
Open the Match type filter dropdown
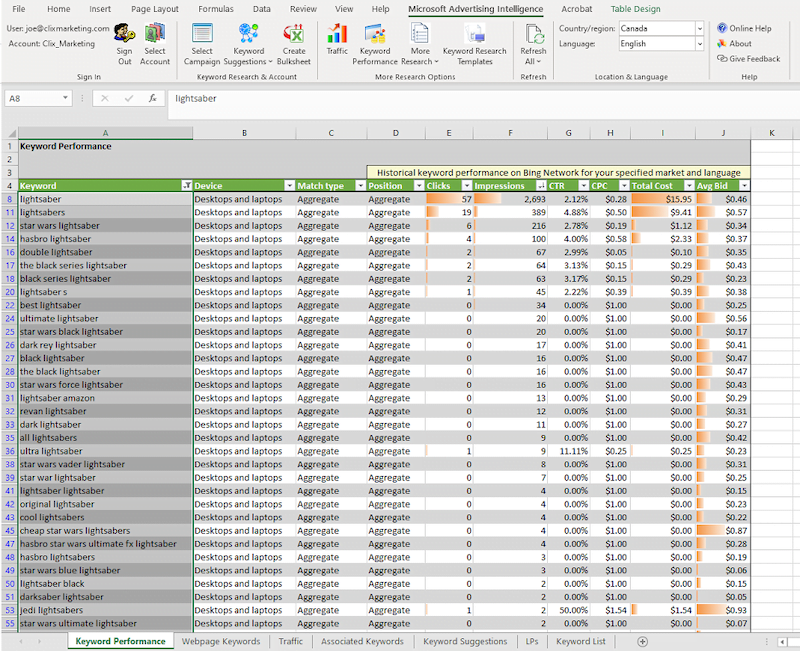(x=361, y=186)
